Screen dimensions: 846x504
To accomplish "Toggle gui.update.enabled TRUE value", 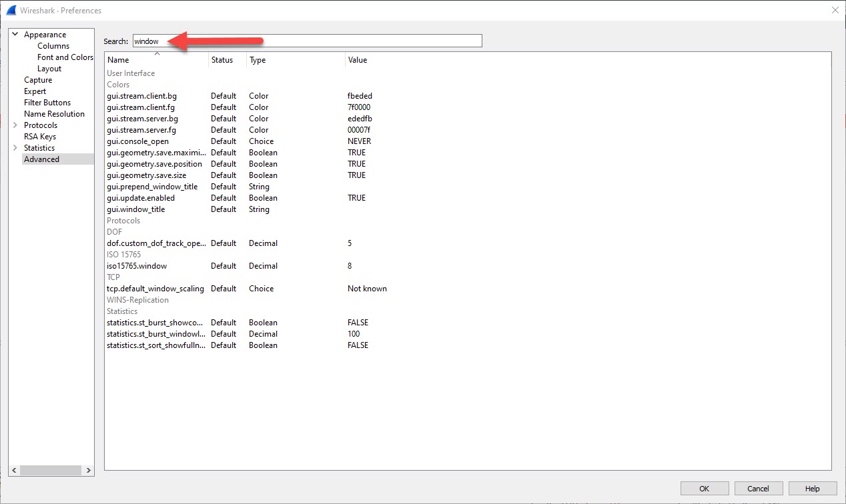I will click(x=357, y=198).
